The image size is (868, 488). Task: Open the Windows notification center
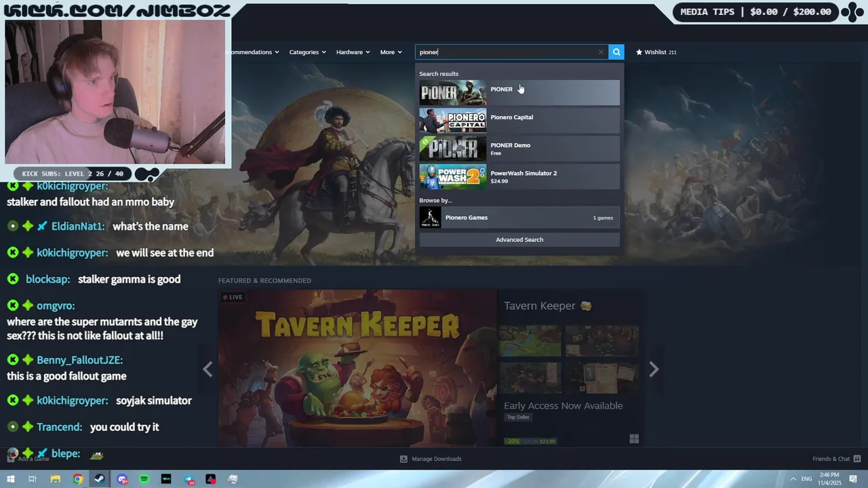pos(854,479)
